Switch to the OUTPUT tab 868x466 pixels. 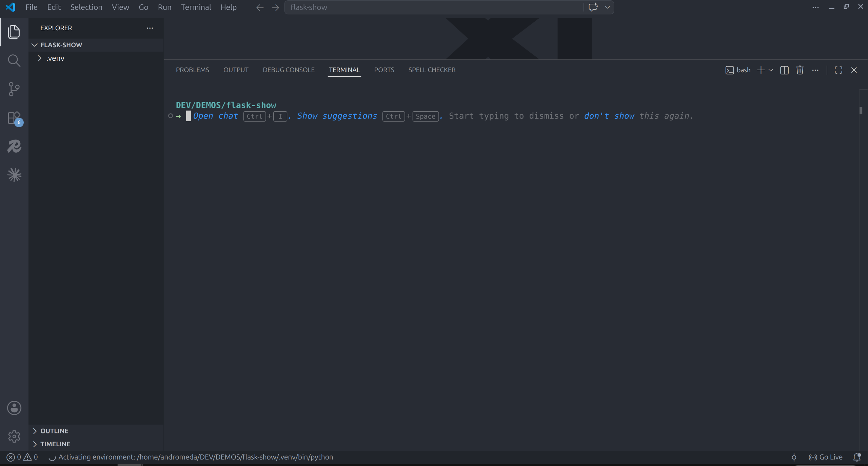(x=236, y=70)
